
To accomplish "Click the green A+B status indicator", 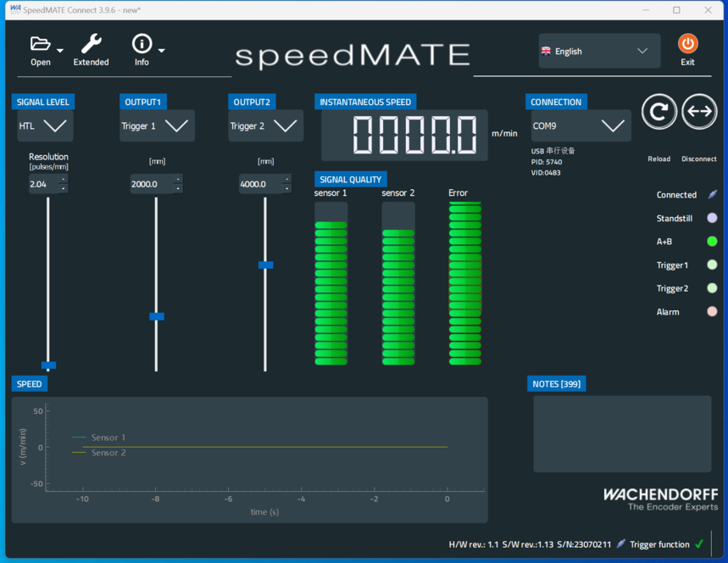I will click(712, 241).
